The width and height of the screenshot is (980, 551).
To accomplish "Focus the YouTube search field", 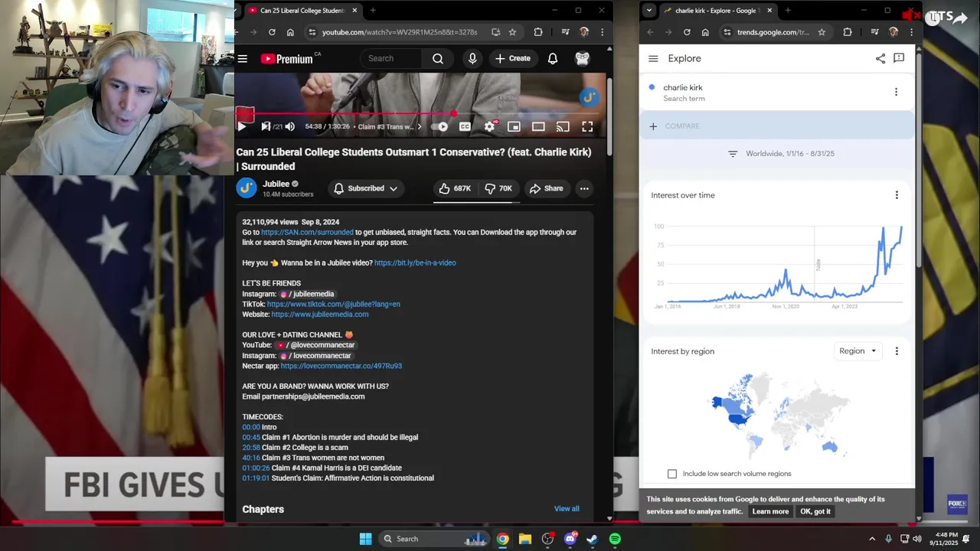I will pyautogui.click(x=392, y=58).
